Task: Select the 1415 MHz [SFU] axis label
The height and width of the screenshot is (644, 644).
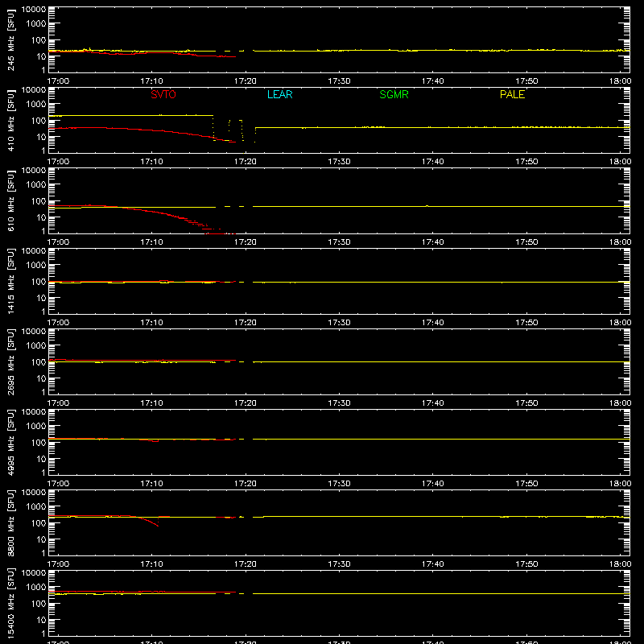Action: click(11, 281)
